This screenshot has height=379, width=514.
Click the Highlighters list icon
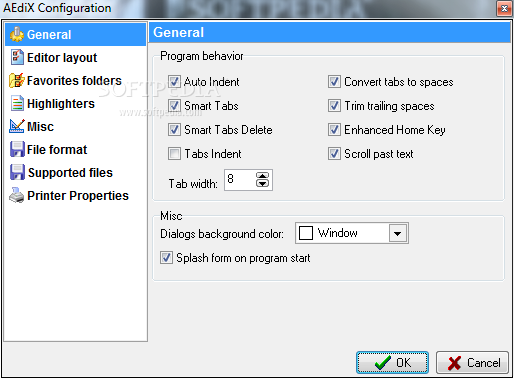pos(17,103)
